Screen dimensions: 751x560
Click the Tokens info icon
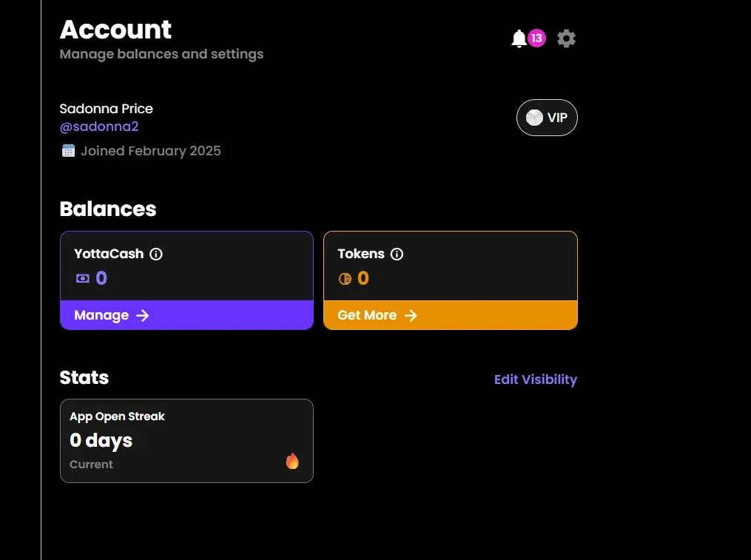click(398, 254)
